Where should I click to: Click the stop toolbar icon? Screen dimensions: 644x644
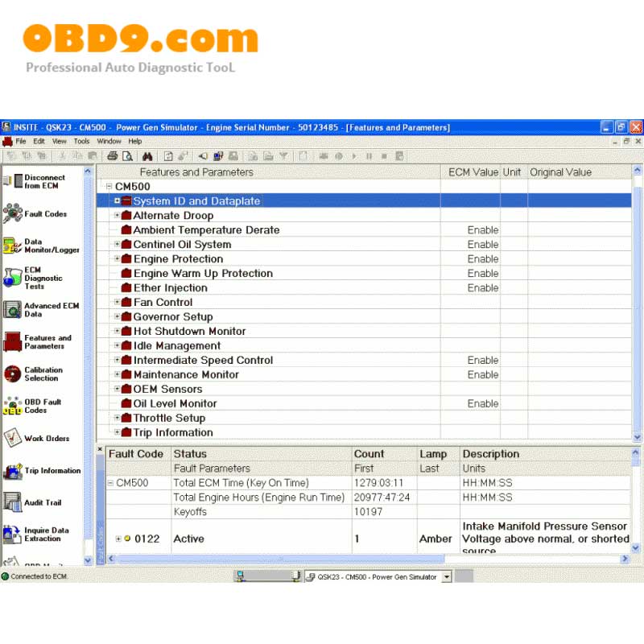[x=384, y=156]
